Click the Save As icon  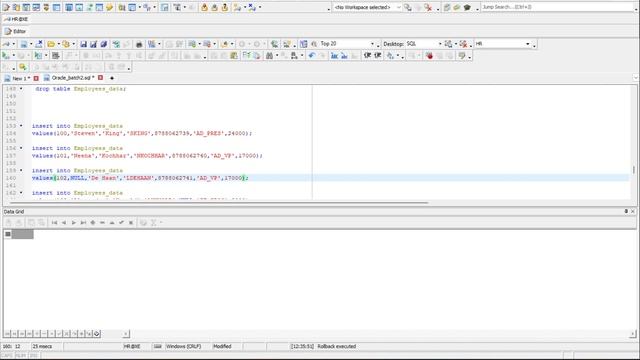click(x=93, y=44)
